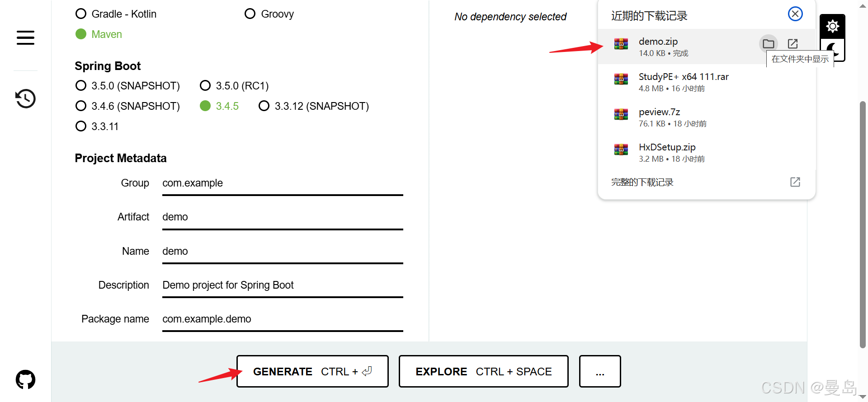Select Gradle - Kotlin project option
Image resolution: width=868 pixels, height=402 pixels.
point(116,14)
